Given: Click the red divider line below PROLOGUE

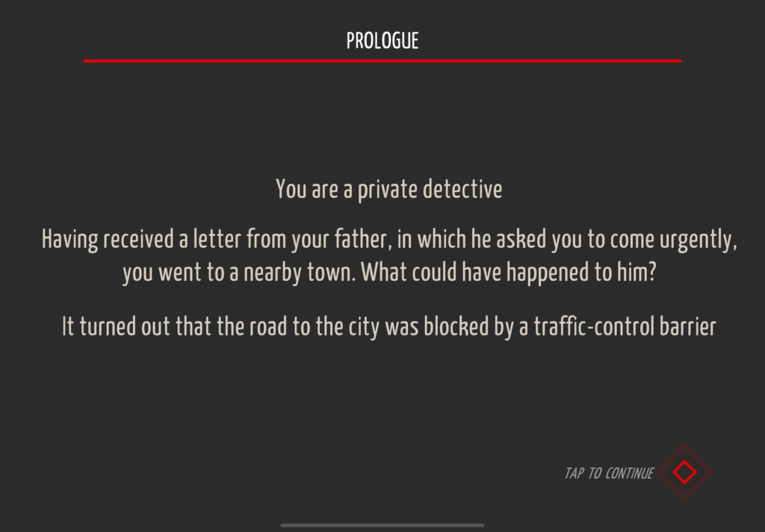Looking at the screenshot, I should click(x=382, y=61).
